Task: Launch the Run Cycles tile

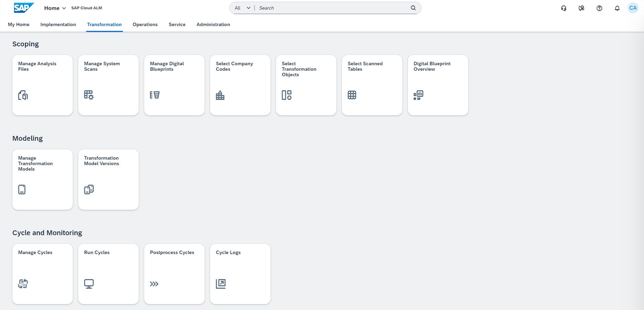Action: (108, 274)
